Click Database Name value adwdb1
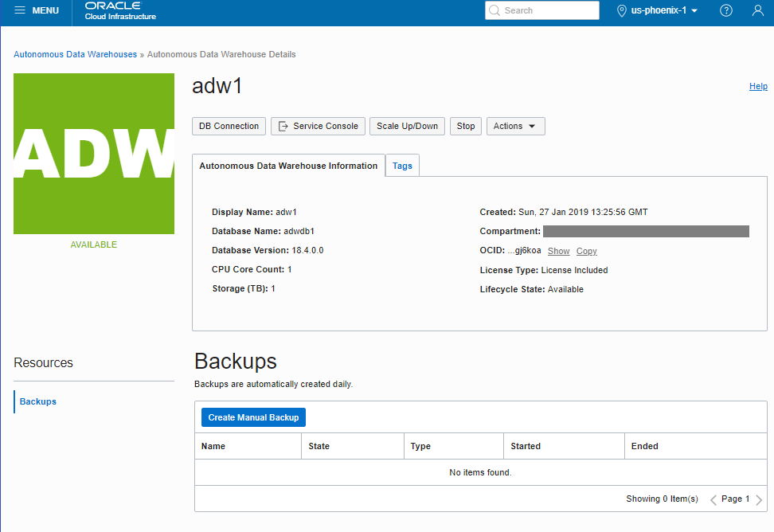 [299, 231]
